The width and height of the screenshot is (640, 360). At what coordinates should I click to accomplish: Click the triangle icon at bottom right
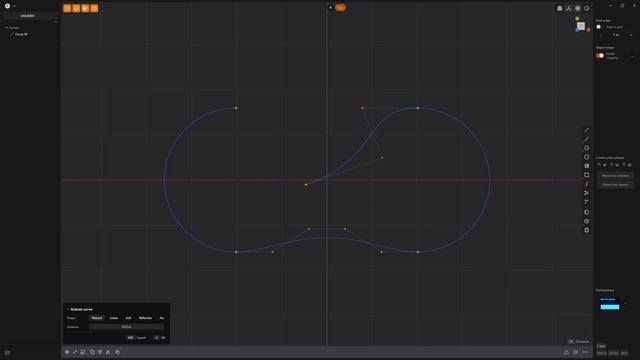point(567,352)
